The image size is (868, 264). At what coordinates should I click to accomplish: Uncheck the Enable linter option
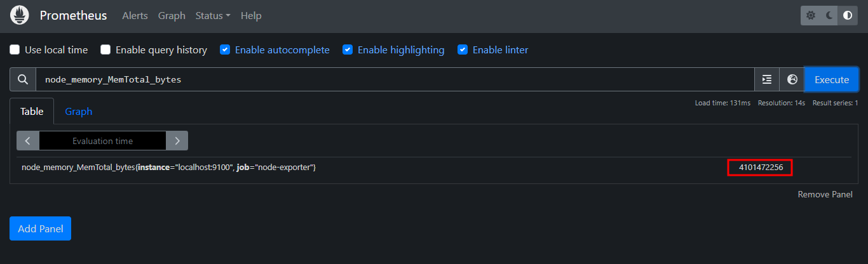point(463,49)
